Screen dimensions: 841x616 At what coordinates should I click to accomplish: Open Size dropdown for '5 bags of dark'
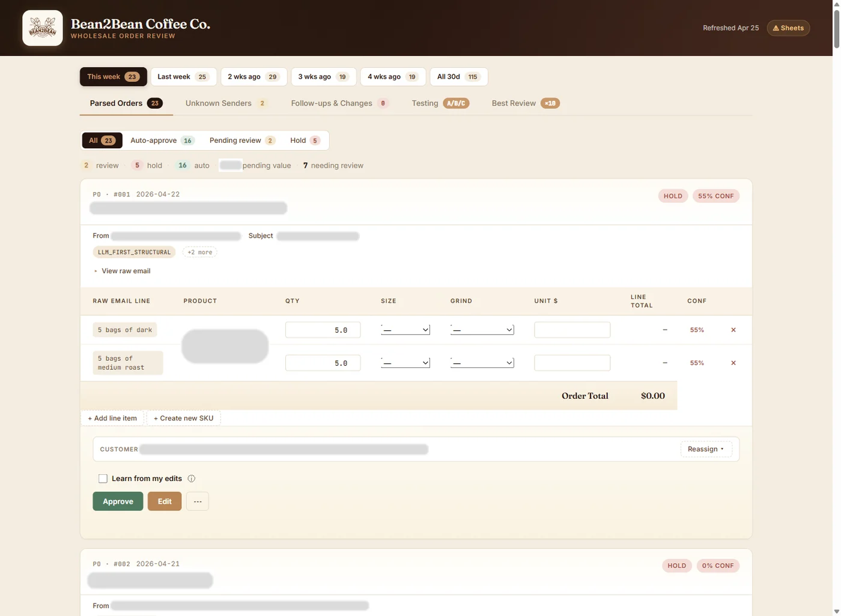[405, 330]
